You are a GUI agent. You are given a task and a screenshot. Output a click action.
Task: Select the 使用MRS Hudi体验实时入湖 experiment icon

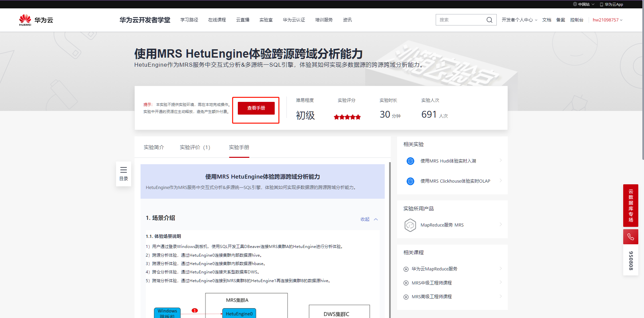click(x=410, y=161)
